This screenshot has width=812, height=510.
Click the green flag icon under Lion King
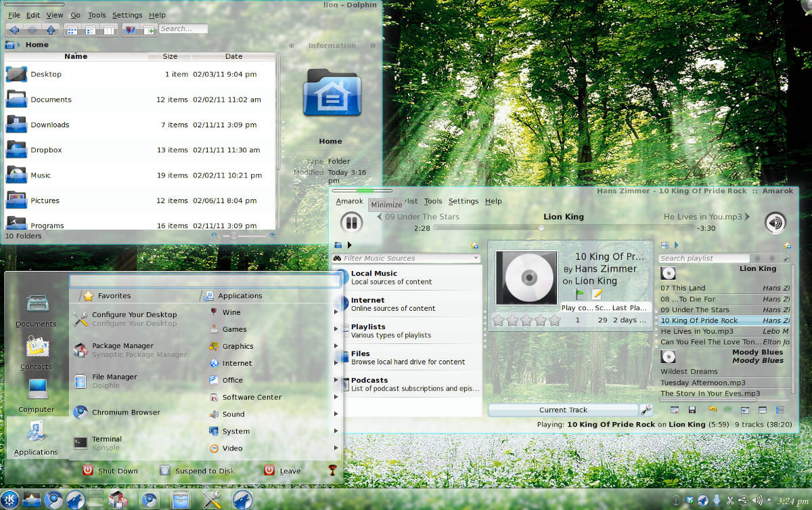click(x=580, y=294)
